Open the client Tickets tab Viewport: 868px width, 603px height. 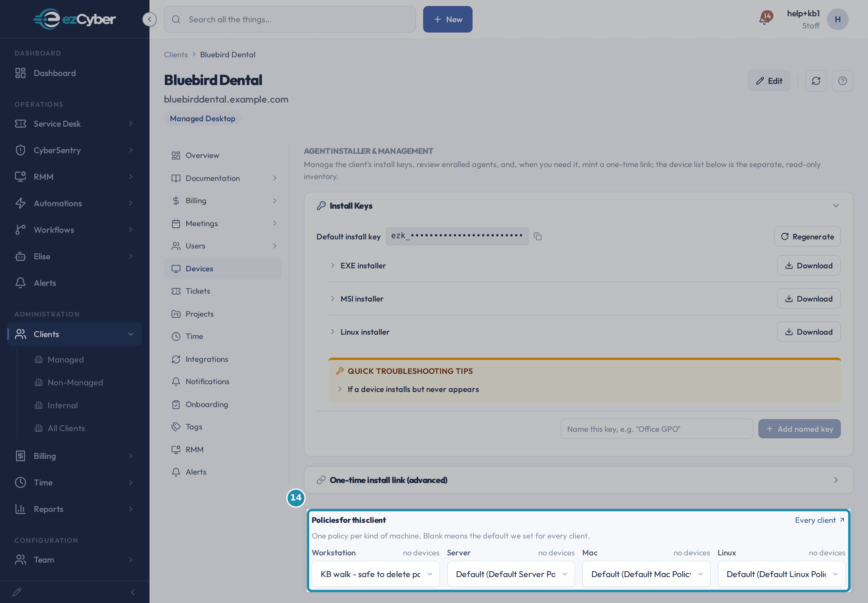pos(222,291)
